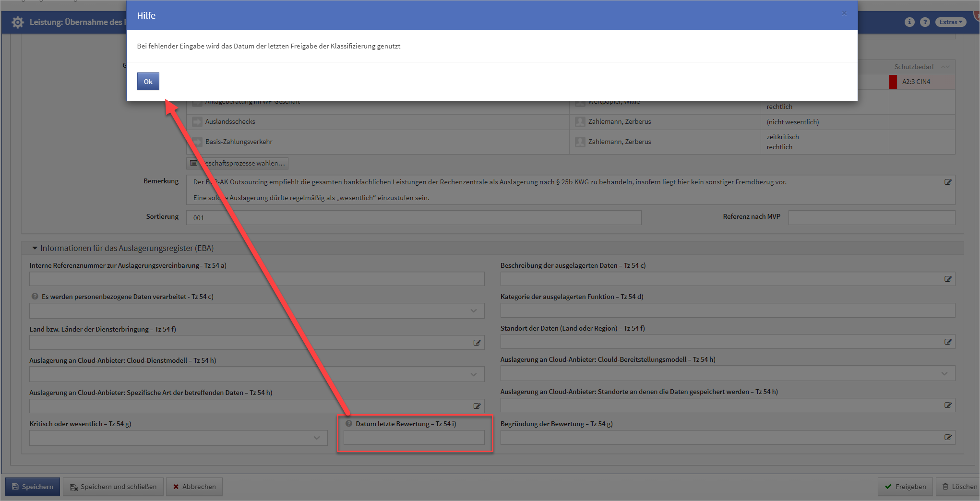Click the Datum letzte Bewertung input field
Screen dimensions: 980x501
click(x=414, y=438)
